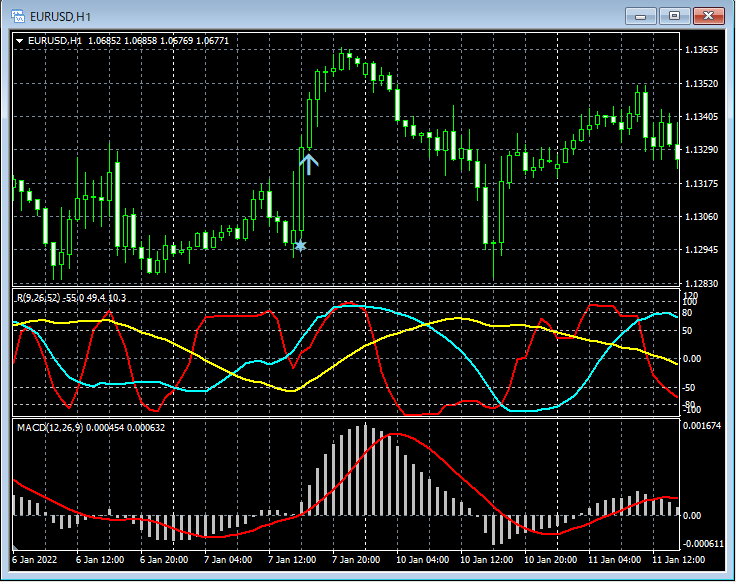This screenshot has height=582, width=737.
Task: Click the 1.13635 price scale label
Action: coord(701,49)
